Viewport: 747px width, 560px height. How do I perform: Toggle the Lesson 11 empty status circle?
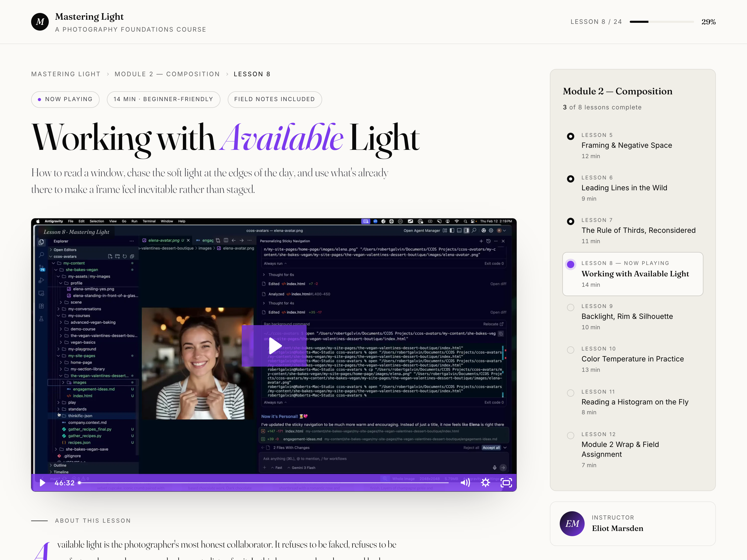click(570, 393)
